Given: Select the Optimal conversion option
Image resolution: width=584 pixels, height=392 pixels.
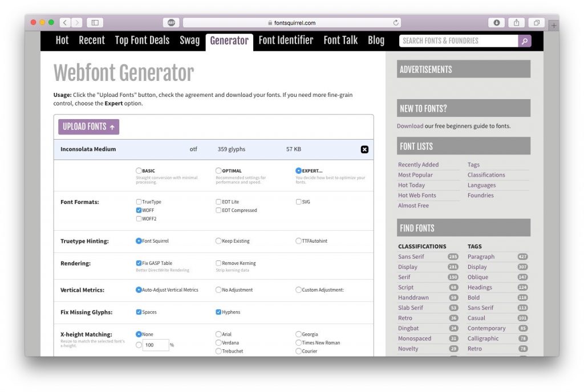Looking at the screenshot, I should click(218, 171).
